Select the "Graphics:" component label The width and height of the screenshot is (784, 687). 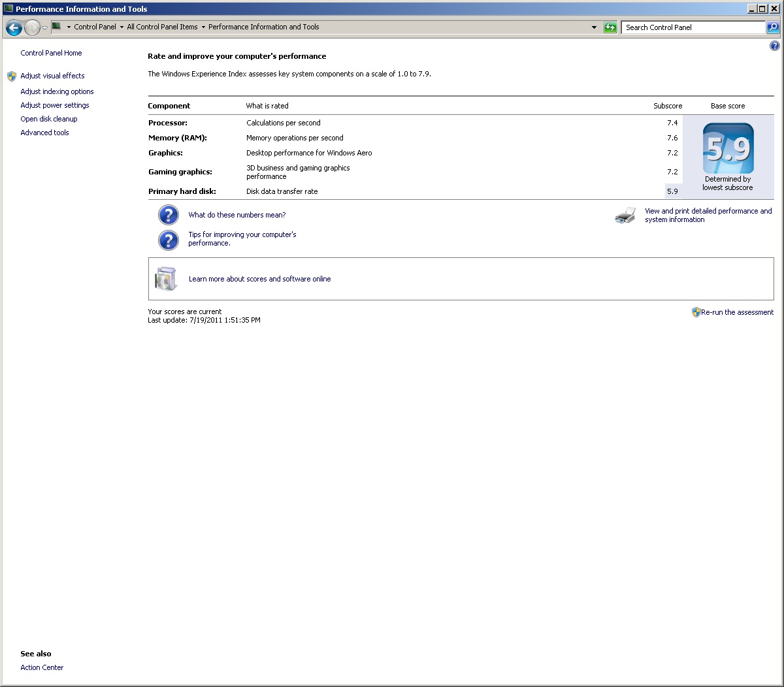click(166, 153)
